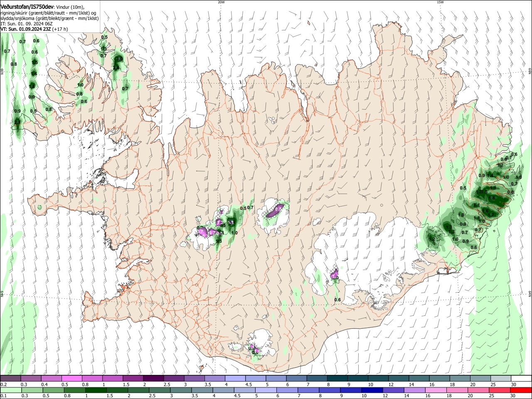The width and height of the screenshot is (532, 399).
Task: Select the top-row 0.2 dusky purple swatch
Action: pyautogui.click(x=10, y=378)
